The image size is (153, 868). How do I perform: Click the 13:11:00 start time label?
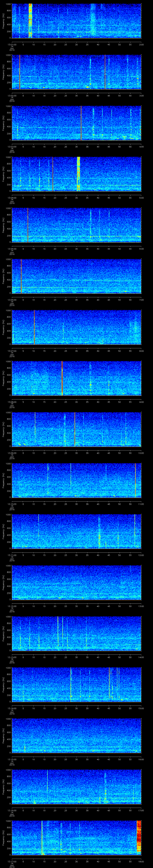click(12, 555)
